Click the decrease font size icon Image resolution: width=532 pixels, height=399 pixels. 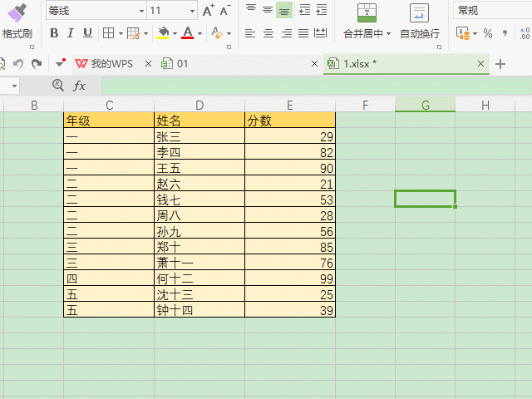click(x=225, y=11)
